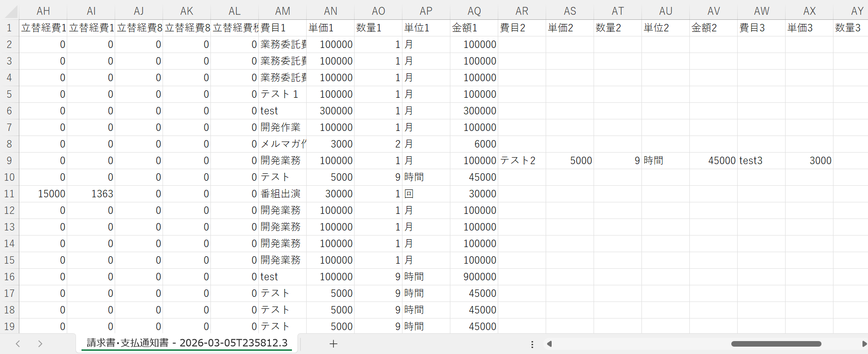
Task: Click the 費目2 header cell
Action: point(522,28)
